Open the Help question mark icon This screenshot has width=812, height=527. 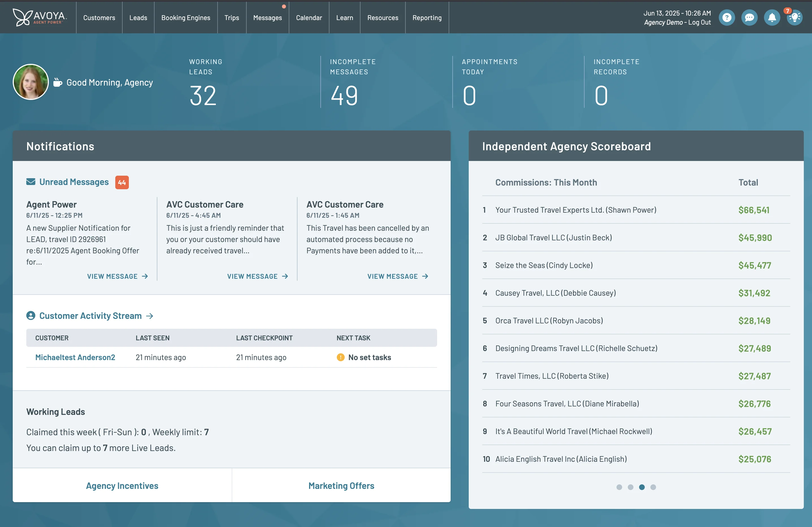point(727,18)
